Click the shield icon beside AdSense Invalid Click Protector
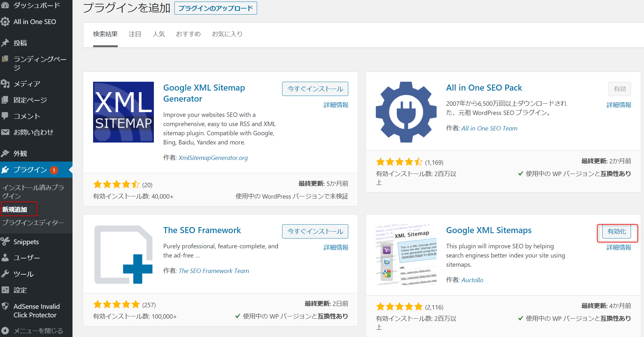The width and height of the screenshot is (644, 337). 5,306
